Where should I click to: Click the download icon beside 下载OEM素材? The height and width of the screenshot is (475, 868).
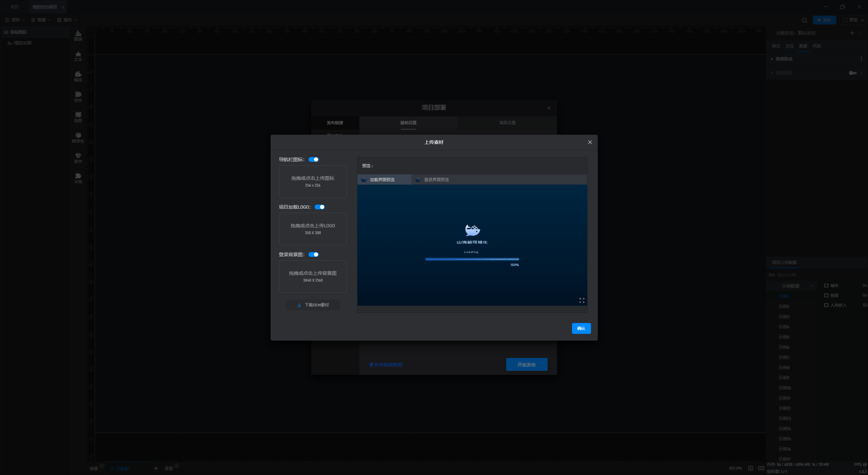click(x=299, y=305)
